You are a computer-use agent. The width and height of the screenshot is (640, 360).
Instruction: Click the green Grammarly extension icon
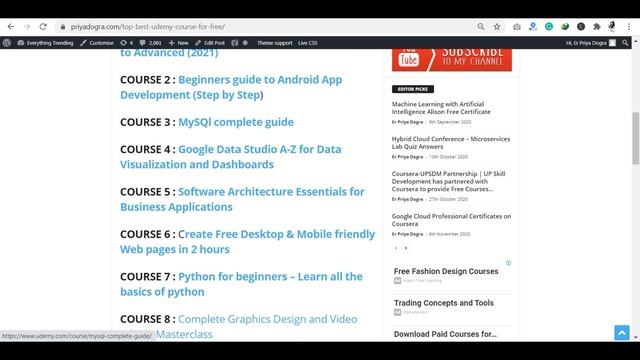tap(549, 27)
